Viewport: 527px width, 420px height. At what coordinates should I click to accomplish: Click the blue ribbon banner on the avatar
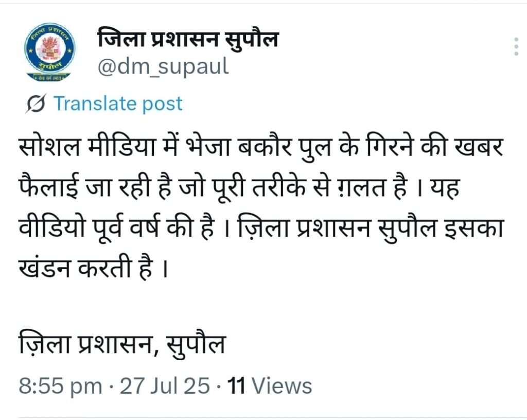(49, 66)
